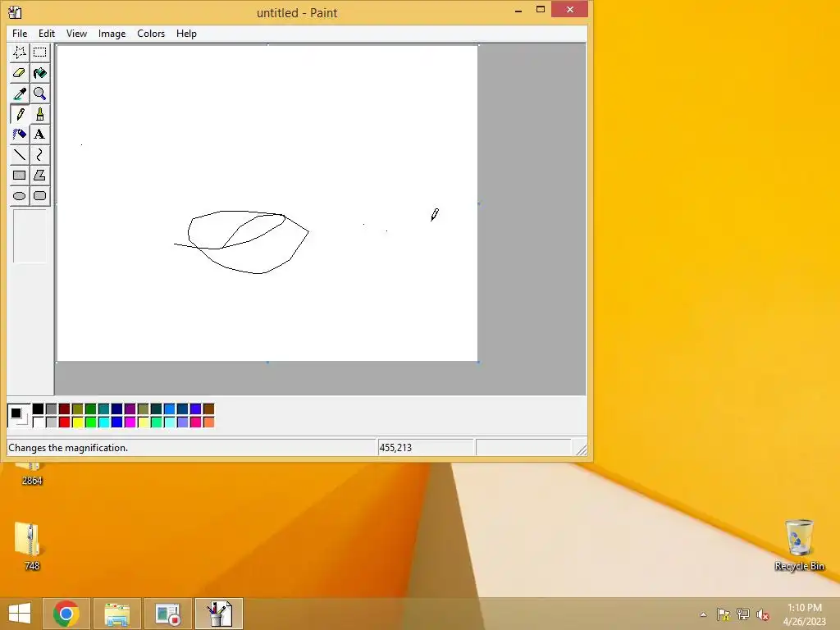Select the Brush tool
The width and height of the screenshot is (840, 630).
coord(39,114)
